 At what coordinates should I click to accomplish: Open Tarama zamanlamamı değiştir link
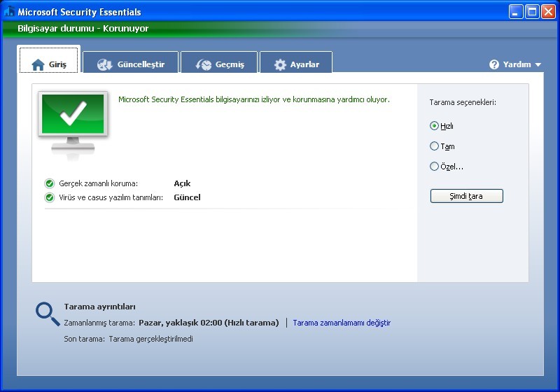(342, 323)
